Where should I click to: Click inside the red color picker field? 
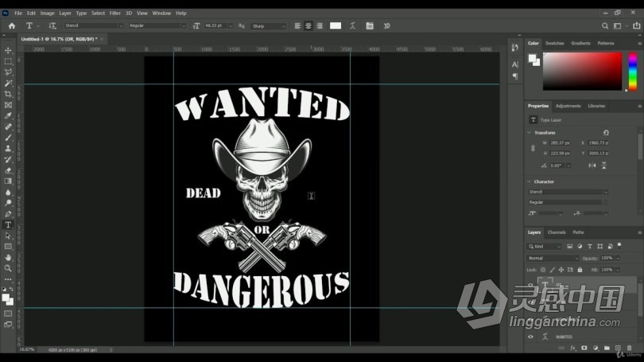tap(583, 71)
